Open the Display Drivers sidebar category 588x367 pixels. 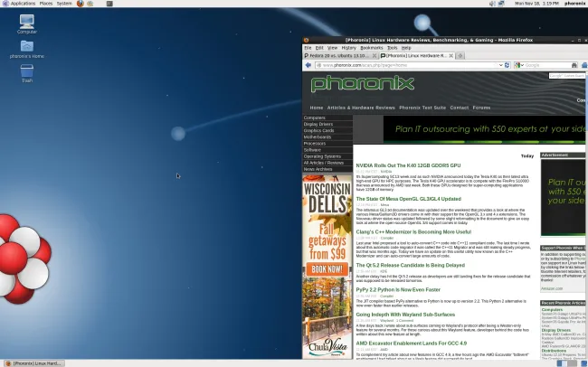(327, 124)
